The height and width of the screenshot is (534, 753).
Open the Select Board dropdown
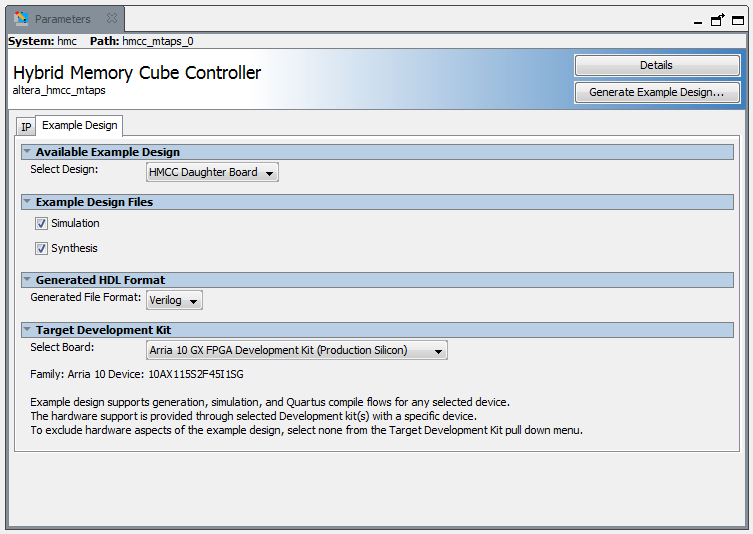(x=297, y=350)
